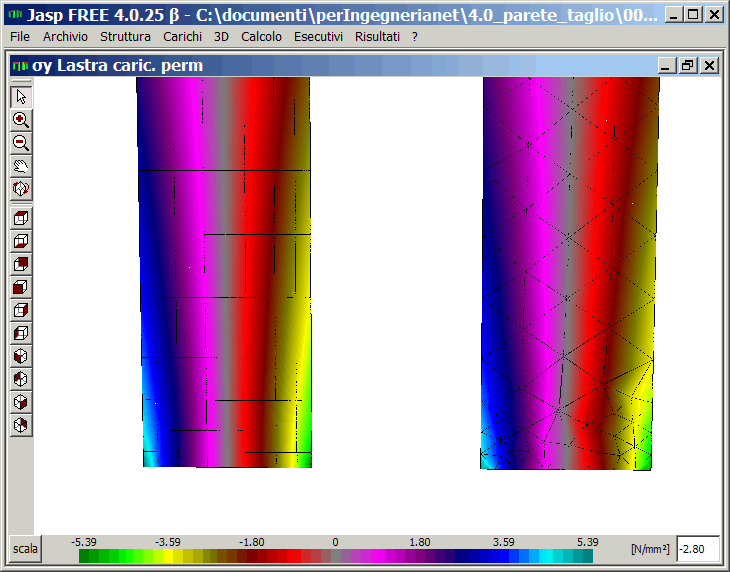The width and height of the screenshot is (730, 572).
Task: Open the Struttura menu
Action: tap(125, 37)
